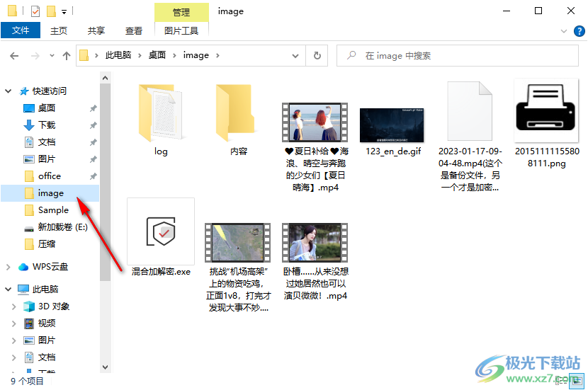
Task: Go up one folder level
Action: coord(67,56)
